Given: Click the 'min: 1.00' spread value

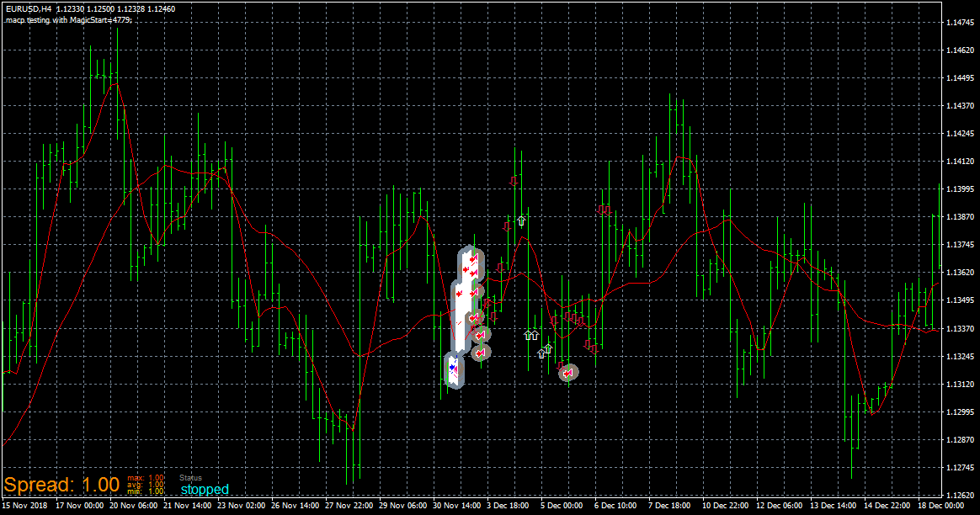Looking at the screenshot, I should (146, 491).
